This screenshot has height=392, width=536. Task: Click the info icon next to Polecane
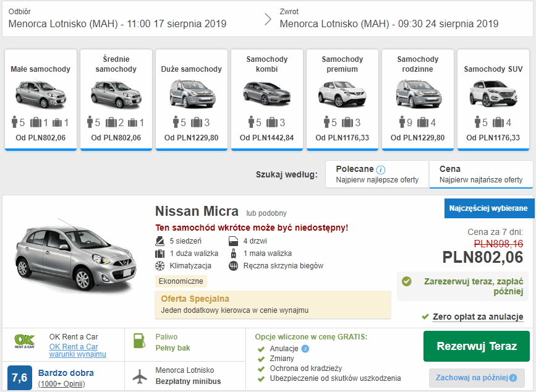click(380, 170)
